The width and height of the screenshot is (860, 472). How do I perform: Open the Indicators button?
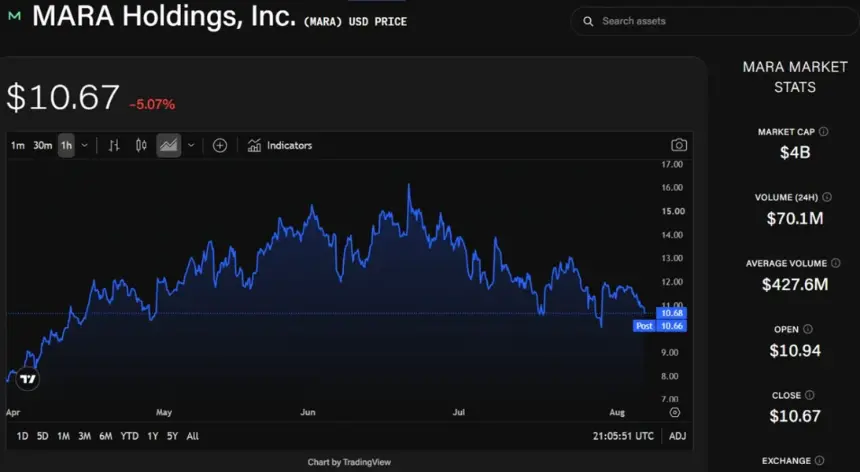click(x=280, y=145)
